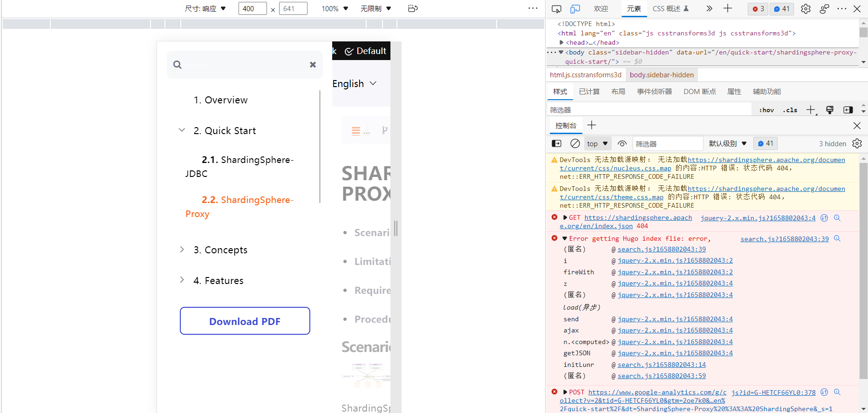Open the English language dropdown
868x413 pixels.
(x=355, y=84)
